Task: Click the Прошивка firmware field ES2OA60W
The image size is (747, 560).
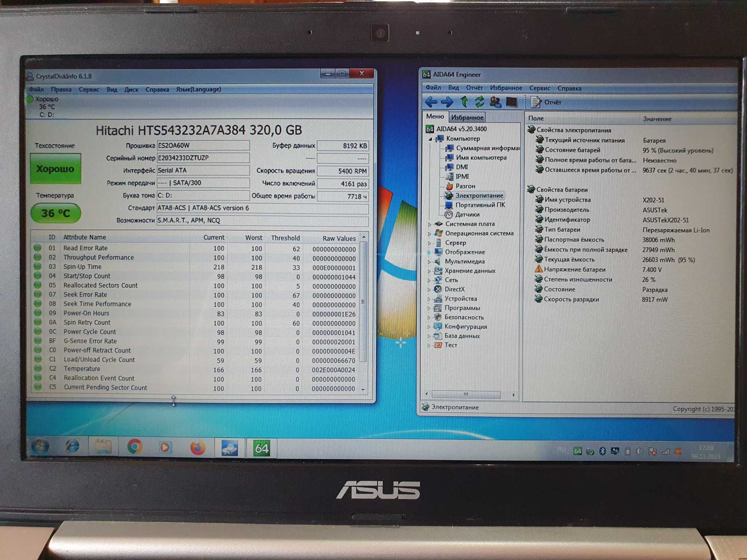Action: click(x=203, y=145)
